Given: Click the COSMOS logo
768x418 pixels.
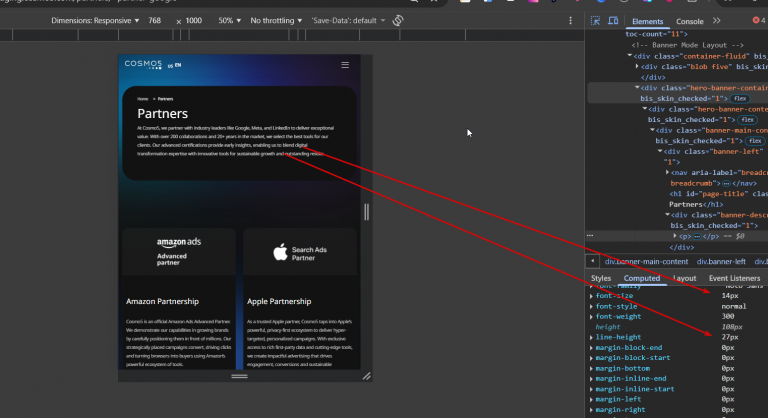Looking at the screenshot, I should [x=143, y=64].
